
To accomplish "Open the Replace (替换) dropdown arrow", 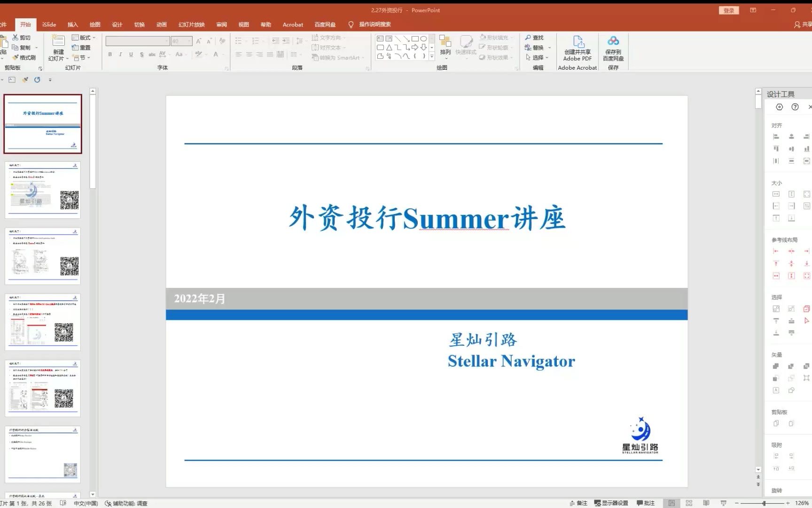I will click(x=549, y=48).
